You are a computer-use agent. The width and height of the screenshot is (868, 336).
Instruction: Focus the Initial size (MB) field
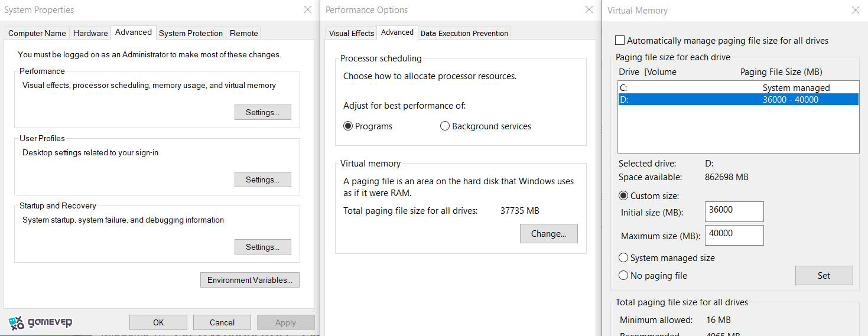tap(734, 211)
